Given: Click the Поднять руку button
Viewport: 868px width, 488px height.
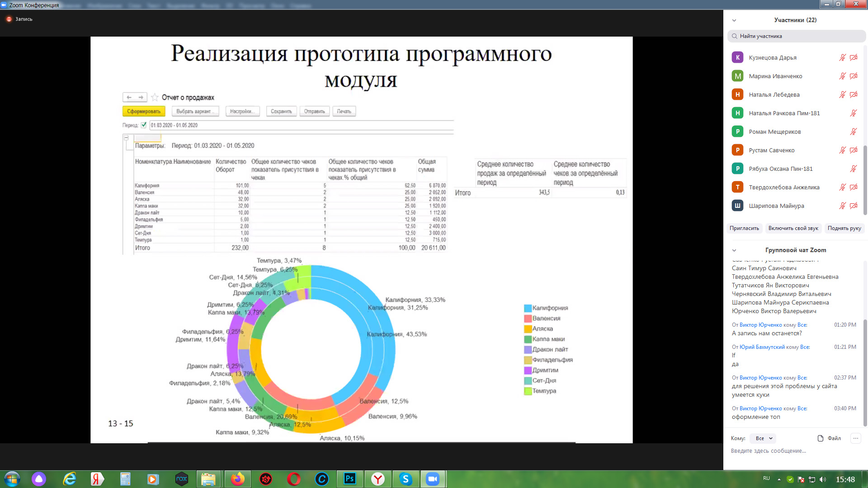Looking at the screenshot, I should pyautogui.click(x=844, y=228).
